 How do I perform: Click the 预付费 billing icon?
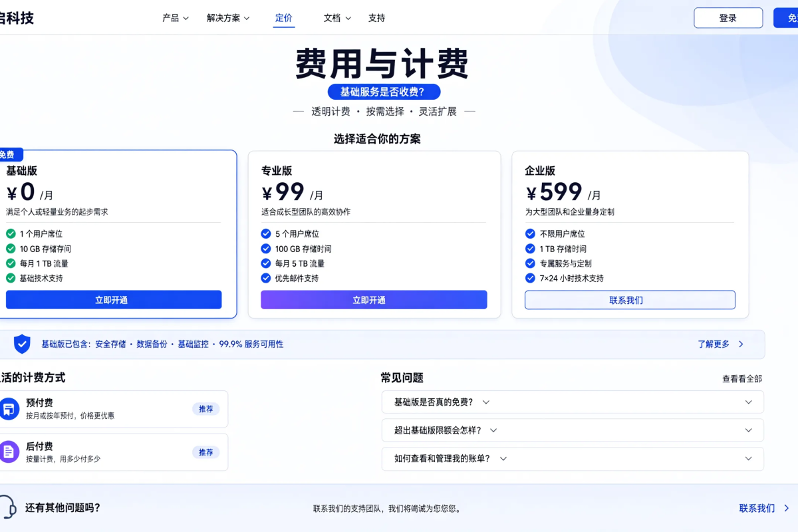coord(9,408)
